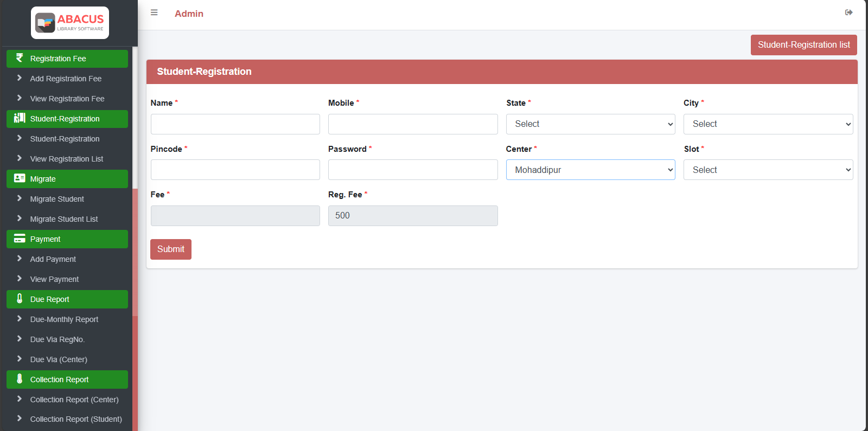
Task: Open Collection Report (Student)
Action: [x=76, y=419]
